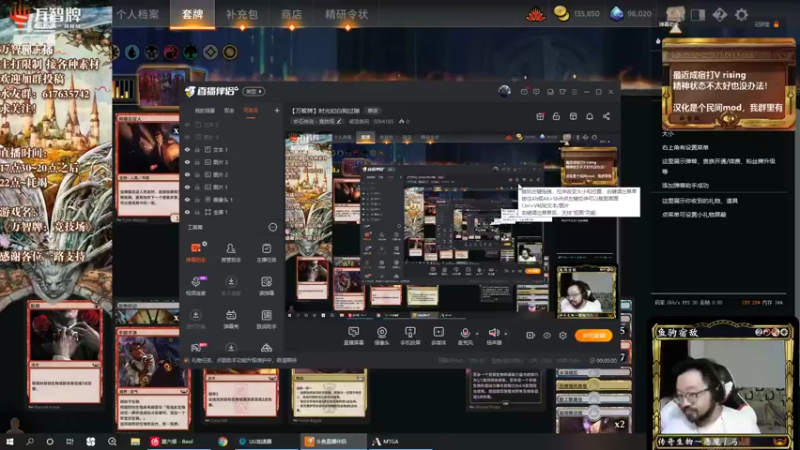The width and height of the screenshot is (800, 450).
Task: Select the 图片 3 layer row
Action: click(x=231, y=162)
